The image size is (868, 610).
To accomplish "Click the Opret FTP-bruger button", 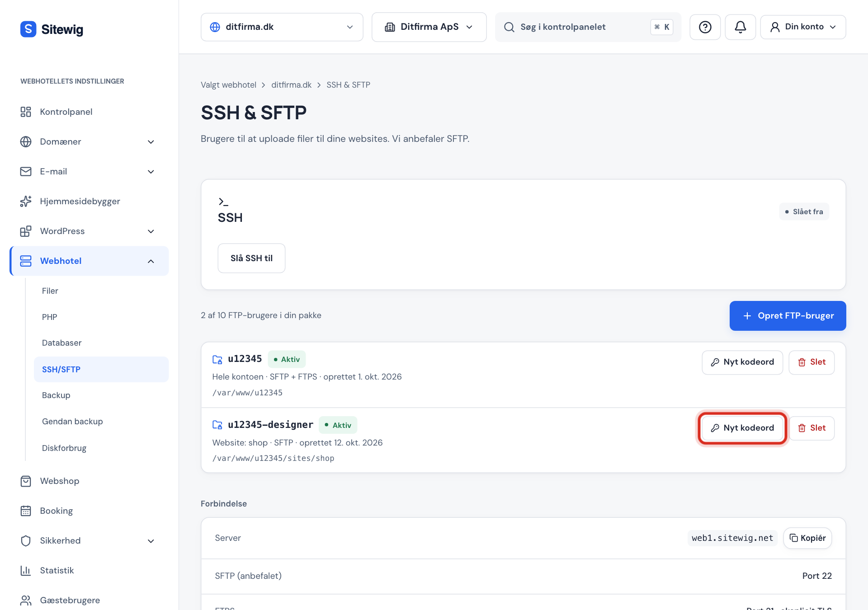I will tap(788, 316).
